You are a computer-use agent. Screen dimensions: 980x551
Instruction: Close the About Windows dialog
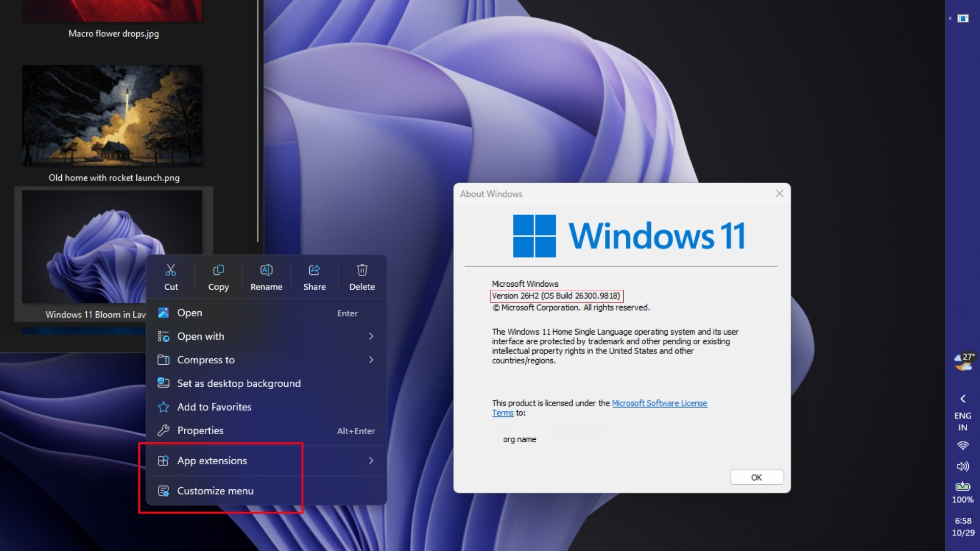click(779, 193)
